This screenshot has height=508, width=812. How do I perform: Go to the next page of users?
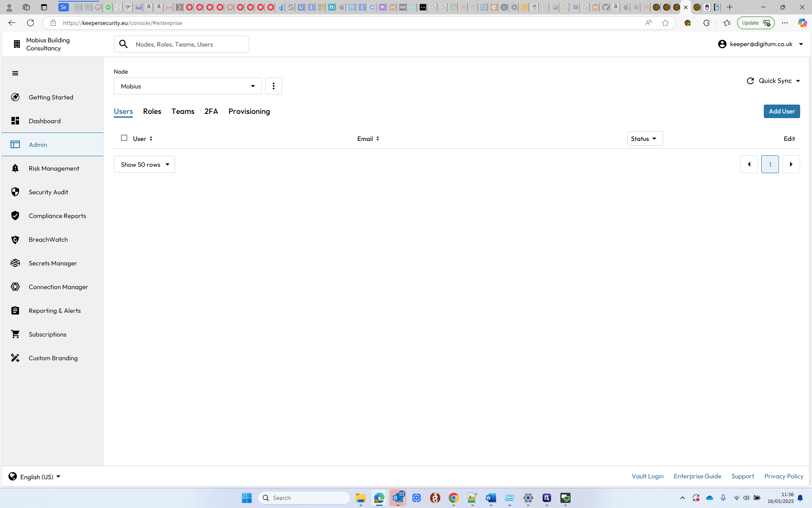click(791, 164)
